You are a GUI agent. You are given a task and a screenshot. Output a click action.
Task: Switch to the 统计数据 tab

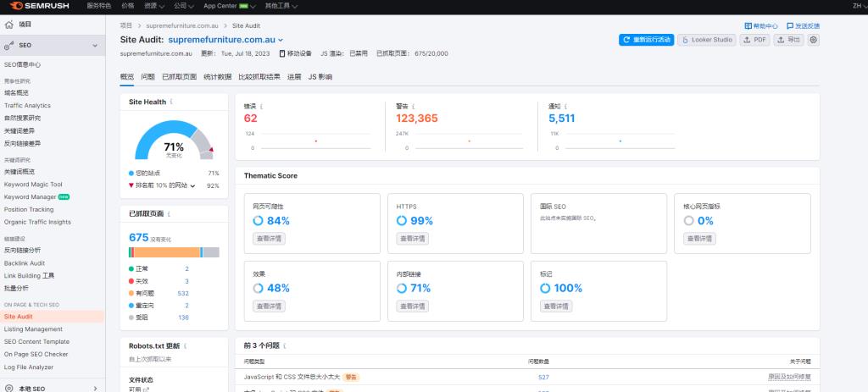(x=218, y=77)
